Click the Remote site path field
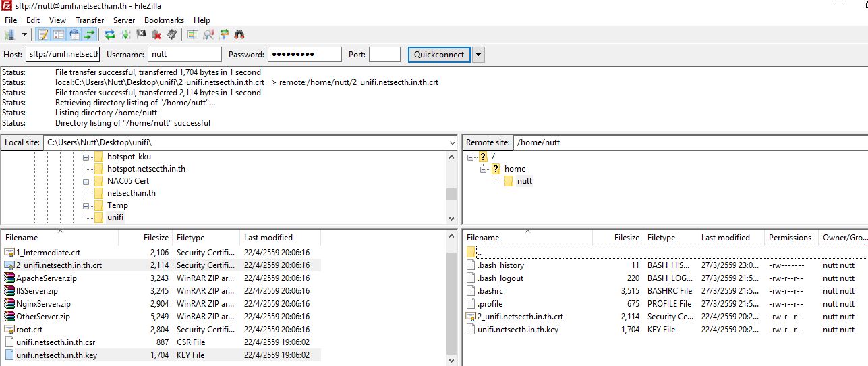The width and height of the screenshot is (868, 366). pos(690,142)
